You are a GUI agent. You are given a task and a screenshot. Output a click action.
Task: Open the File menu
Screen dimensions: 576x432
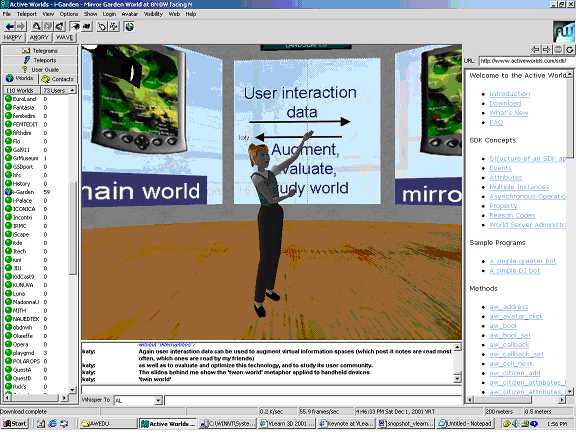coord(7,14)
